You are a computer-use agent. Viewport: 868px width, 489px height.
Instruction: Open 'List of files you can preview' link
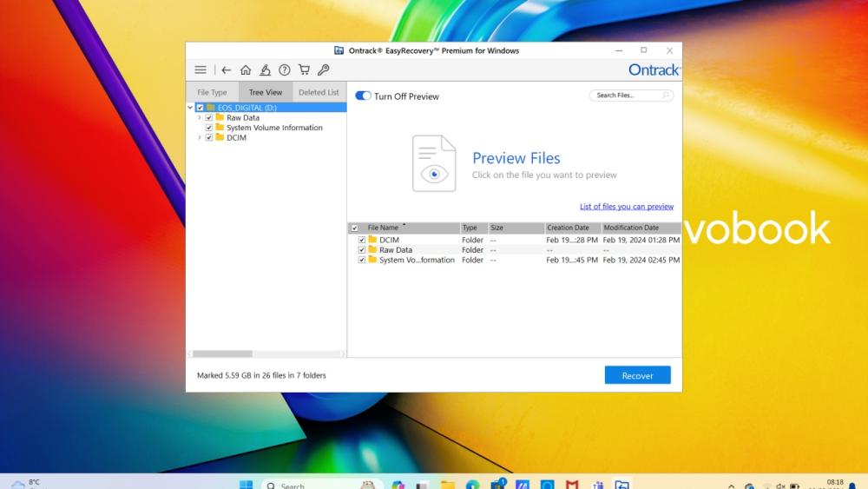[626, 207]
